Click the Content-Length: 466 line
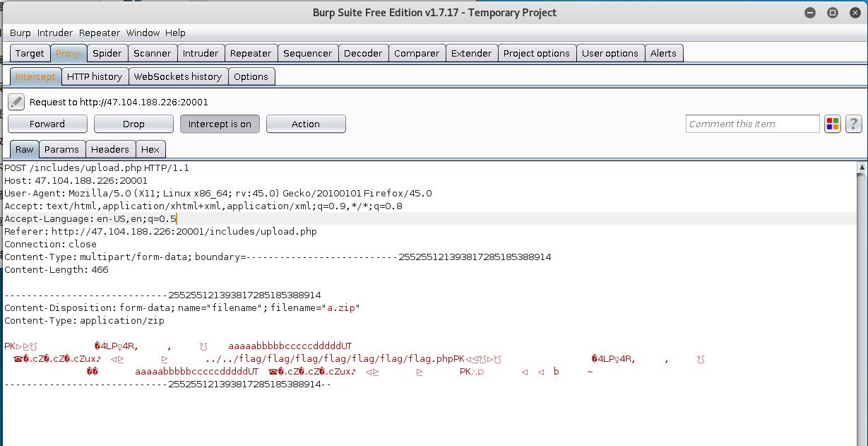Viewport: 868px width, 446px height. click(x=57, y=270)
